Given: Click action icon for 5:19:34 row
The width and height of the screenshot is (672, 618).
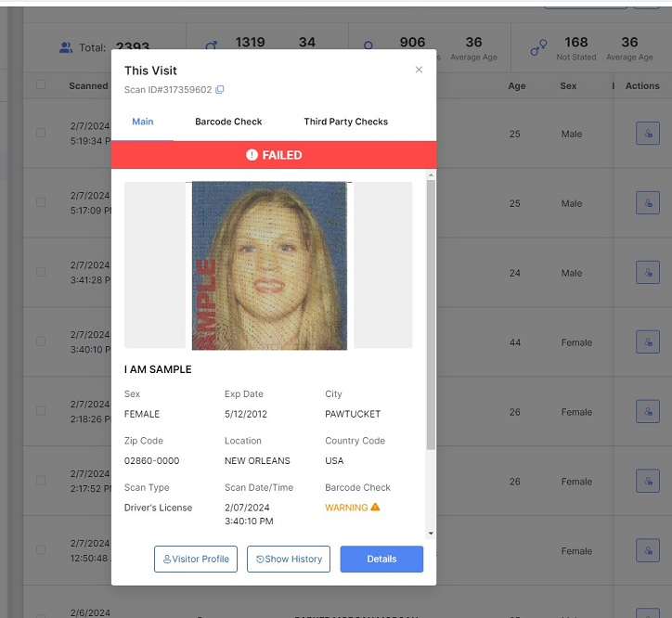Looking at the screenshot, I should pos(648,134).
